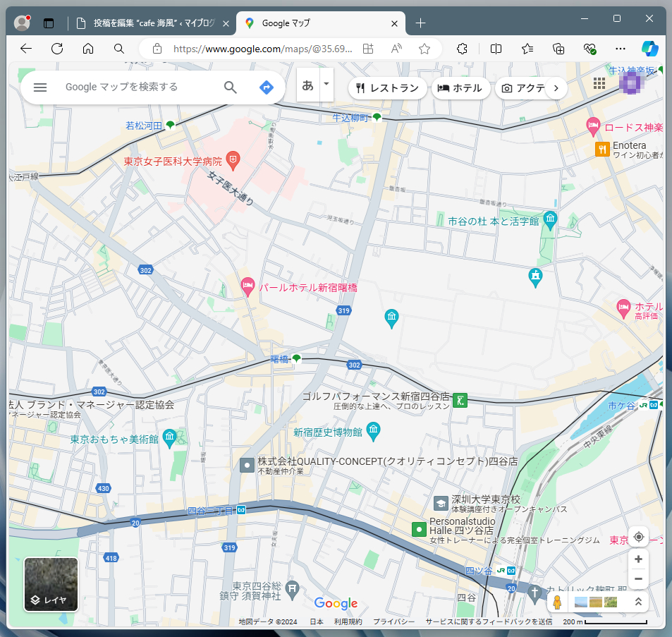
Task: Go back in the browser
Action: tap(26, 49)
